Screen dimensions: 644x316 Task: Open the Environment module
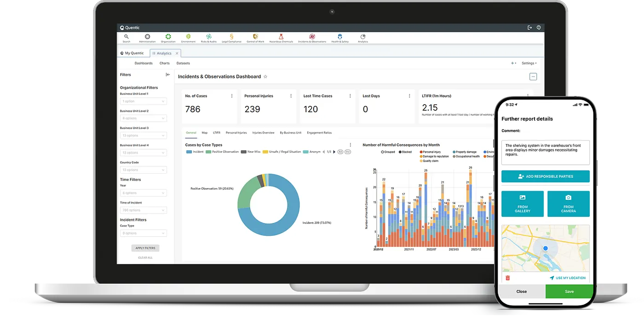click(188, 38)
